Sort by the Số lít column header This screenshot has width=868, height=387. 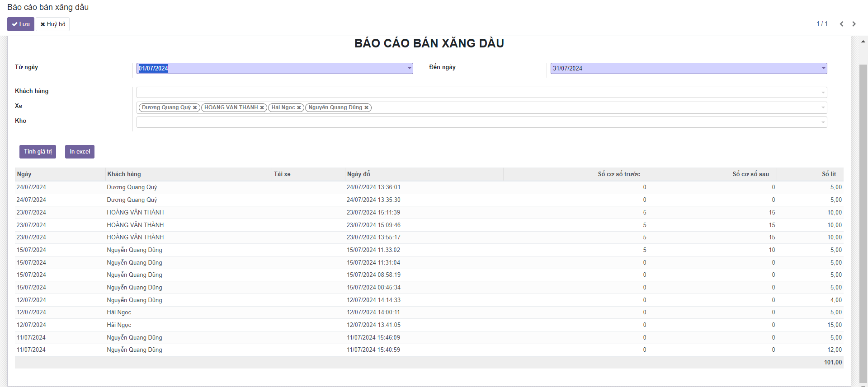829,174
